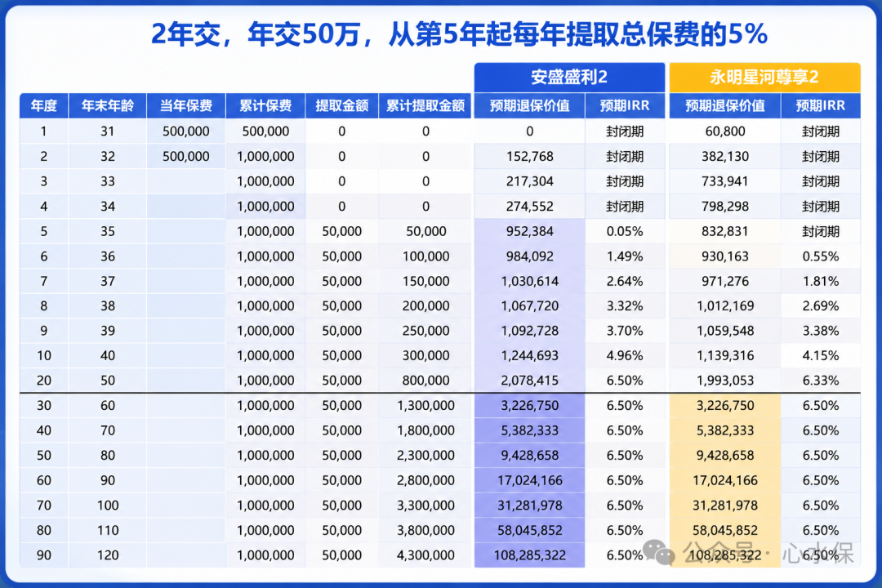Select the 3.38% IRR cell
This screenshot has height=588, width=882.
coord(820,331)
